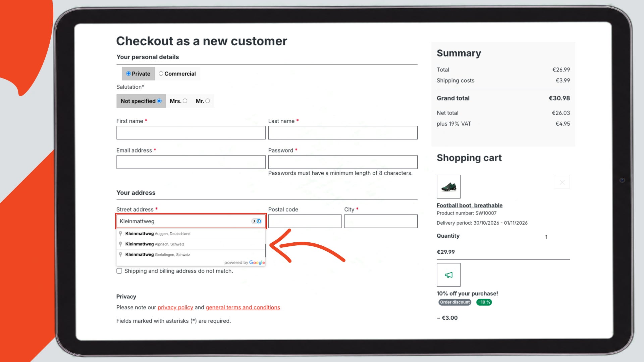The height and width of the screenshot is (362, 644).
Task: Click the −10 % green badge
Action: point(484,302)
